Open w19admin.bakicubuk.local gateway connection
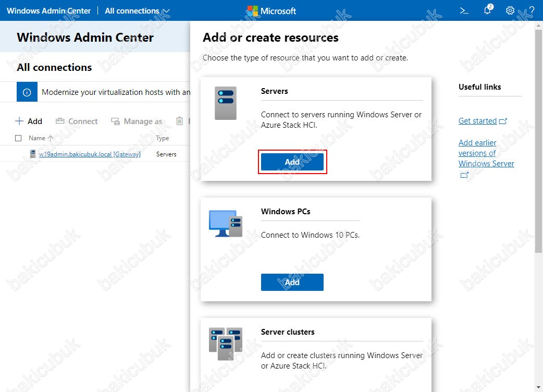The image size is (543, 392). coord(90,154)
